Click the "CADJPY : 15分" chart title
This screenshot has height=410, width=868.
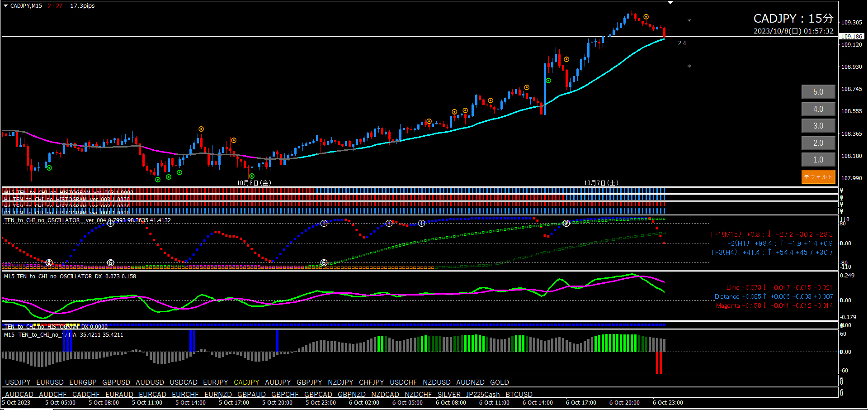tap(793, 19)
